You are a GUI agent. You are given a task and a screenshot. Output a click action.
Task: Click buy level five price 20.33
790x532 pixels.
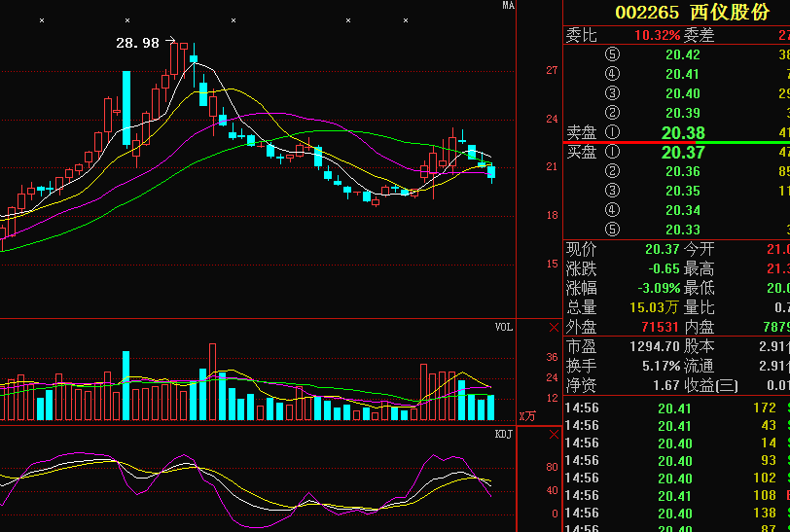click(682, 230)
